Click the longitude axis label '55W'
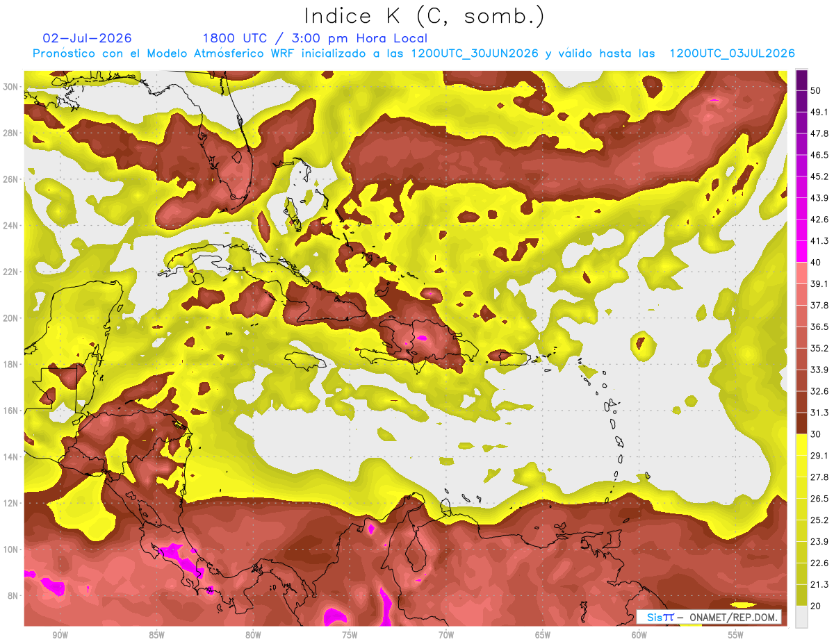 736,635
